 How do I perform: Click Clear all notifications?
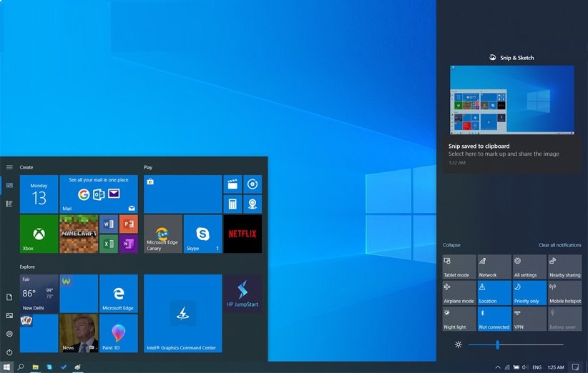click(560, 245)
